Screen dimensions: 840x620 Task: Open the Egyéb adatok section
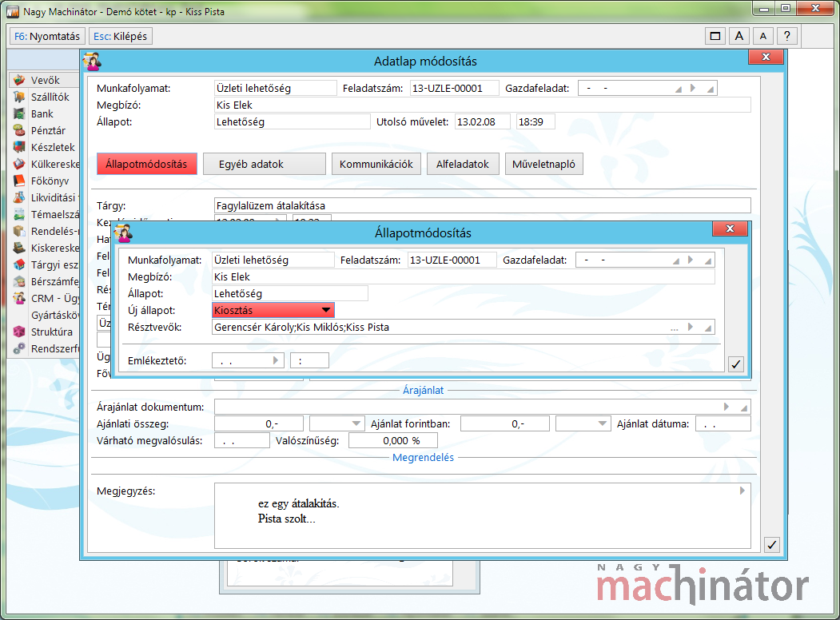265,164
